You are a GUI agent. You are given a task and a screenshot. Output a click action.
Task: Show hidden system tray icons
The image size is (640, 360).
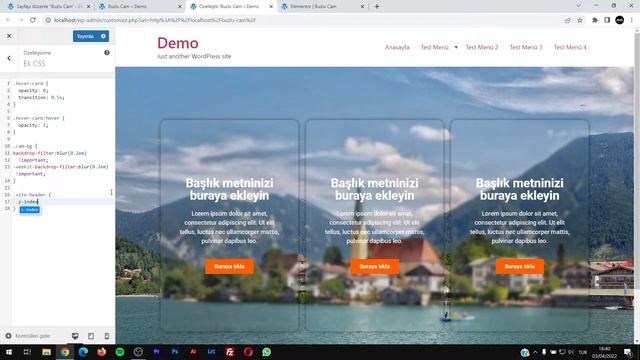(x=535, y=352)
